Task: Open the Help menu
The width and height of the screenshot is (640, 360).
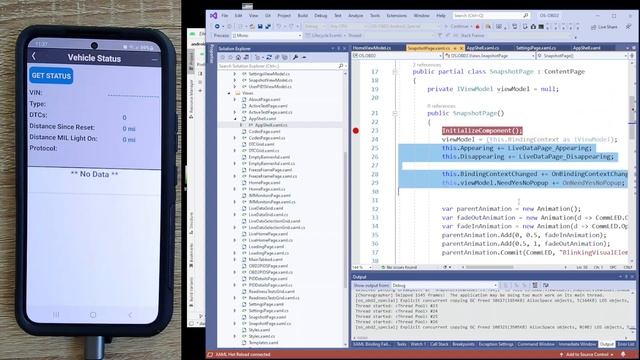Action: pyautogui.click(x=441, y=16)
